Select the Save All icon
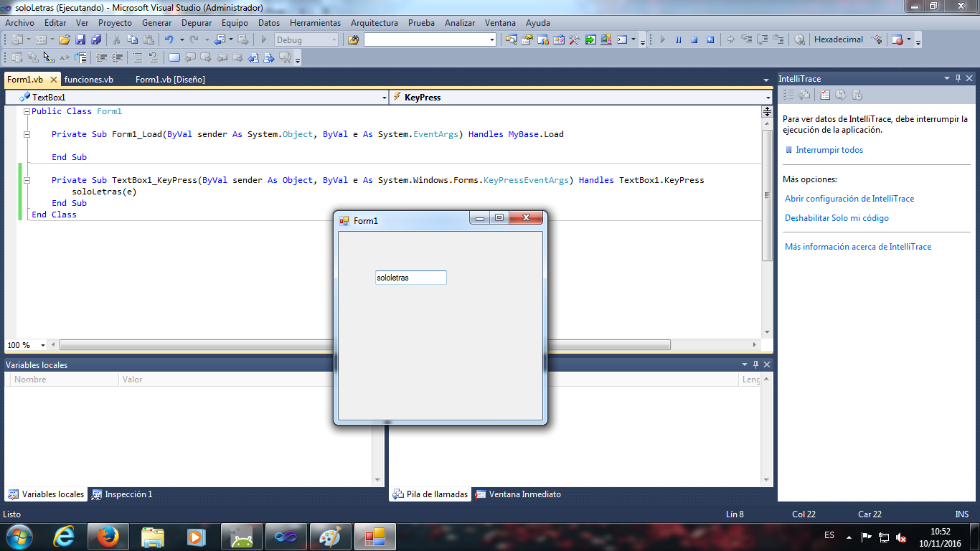 tap(95, 39)
